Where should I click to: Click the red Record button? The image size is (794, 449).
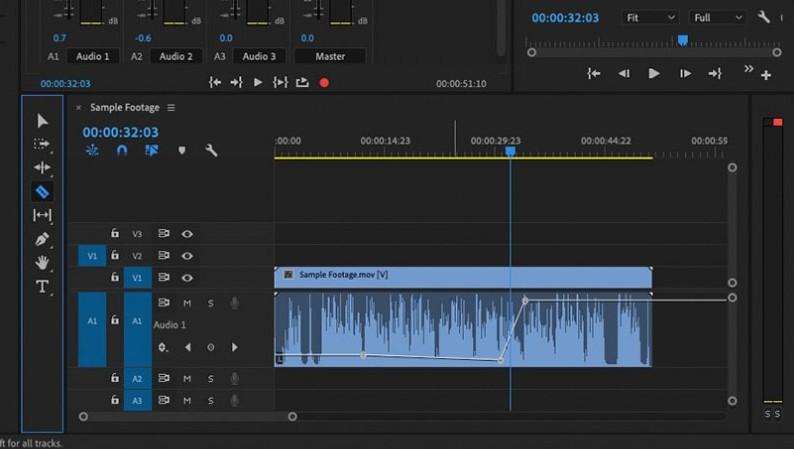[324, 83]
